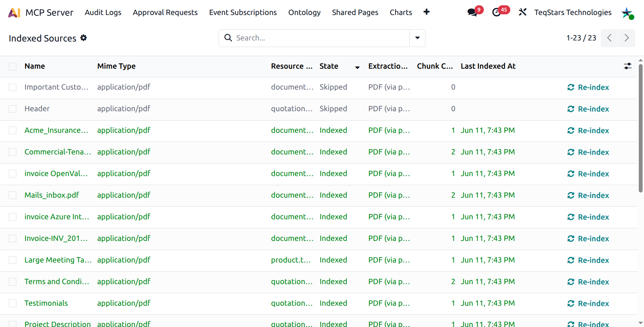Click the search magnifier icon
The width and height of the screenshot is (644, 327).
point(228,38)
